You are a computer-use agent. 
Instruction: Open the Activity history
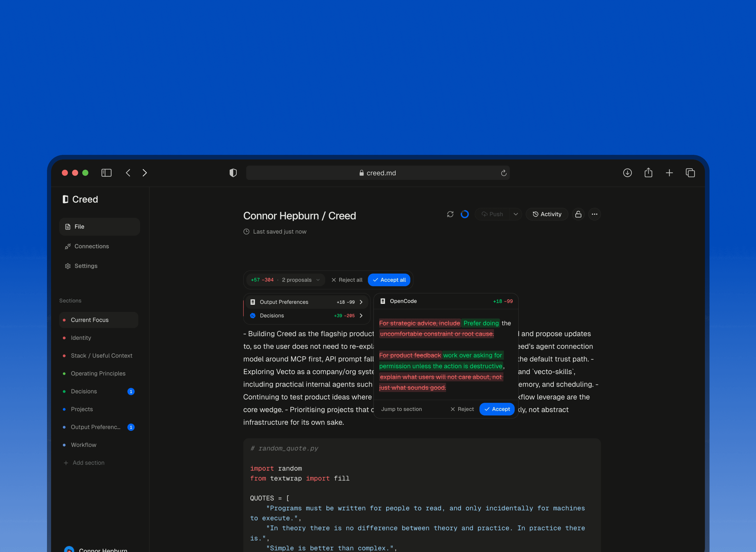tap(547, 214)
